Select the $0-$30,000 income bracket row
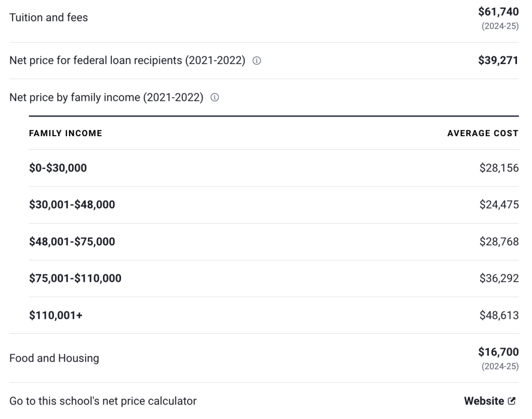 (57, 168)
